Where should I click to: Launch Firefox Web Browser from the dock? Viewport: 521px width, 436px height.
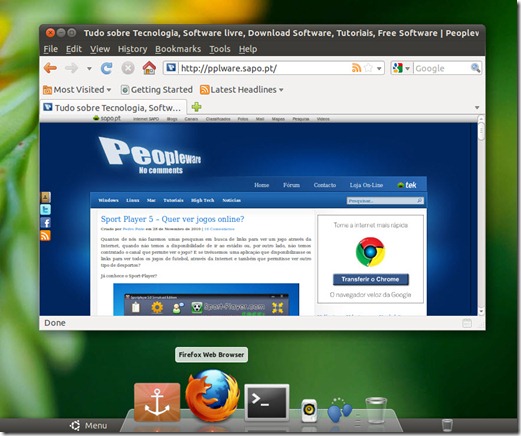[212, 395]
